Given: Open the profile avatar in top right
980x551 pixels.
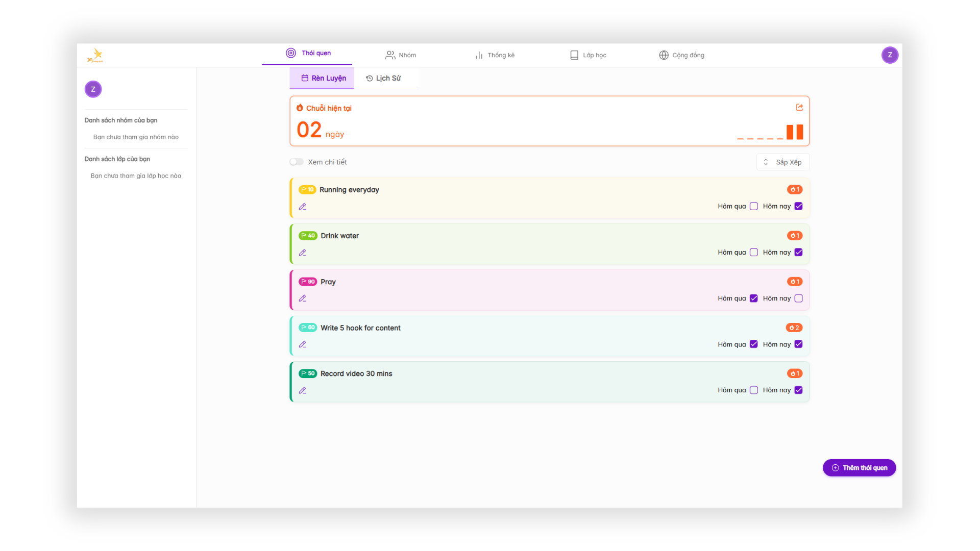Looking at the screenshot, I should 890,55.
